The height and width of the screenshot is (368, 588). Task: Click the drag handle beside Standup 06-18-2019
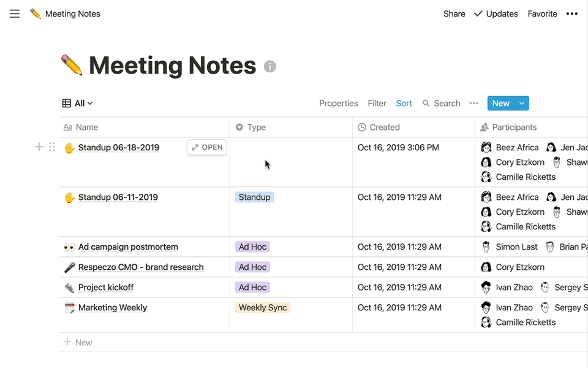[x=51, y=147]
